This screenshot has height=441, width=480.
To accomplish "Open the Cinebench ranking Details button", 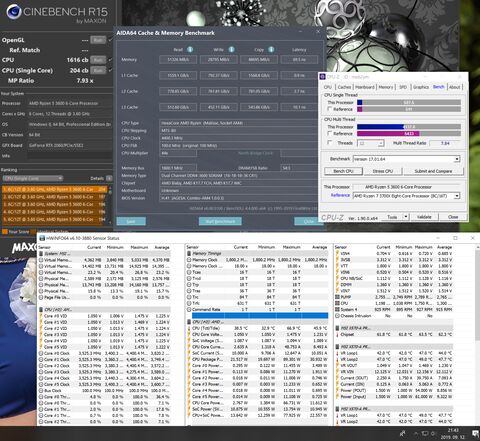I will [109, 178].
